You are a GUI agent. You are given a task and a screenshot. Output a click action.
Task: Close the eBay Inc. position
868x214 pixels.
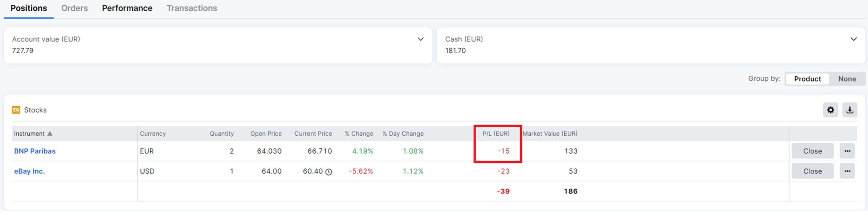(x=812, y=171)
